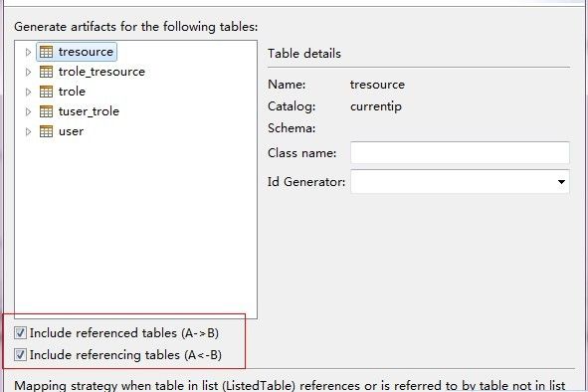
Task: Expand the trole tree node arrow
Action: (28, 92)
